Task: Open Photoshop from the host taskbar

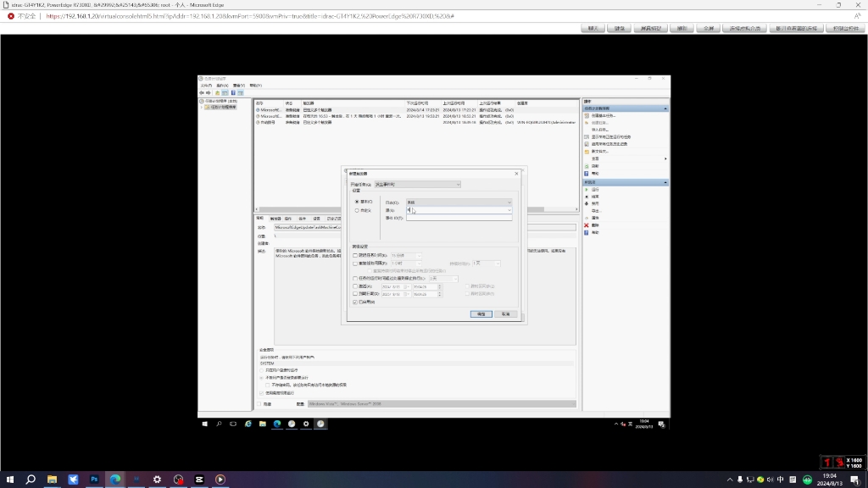Action: (94, 480)
